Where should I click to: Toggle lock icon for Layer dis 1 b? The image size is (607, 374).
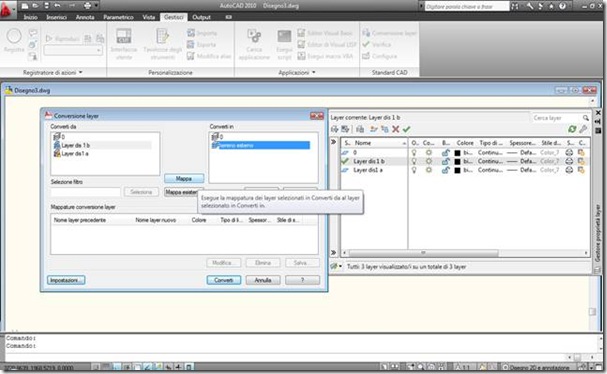(x=446, y=161)
